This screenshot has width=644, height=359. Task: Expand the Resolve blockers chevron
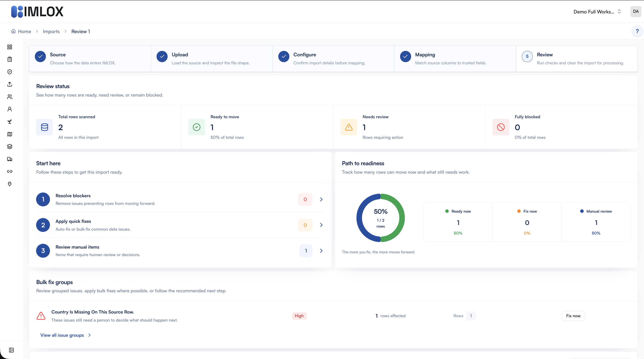(x=321, y=199)
